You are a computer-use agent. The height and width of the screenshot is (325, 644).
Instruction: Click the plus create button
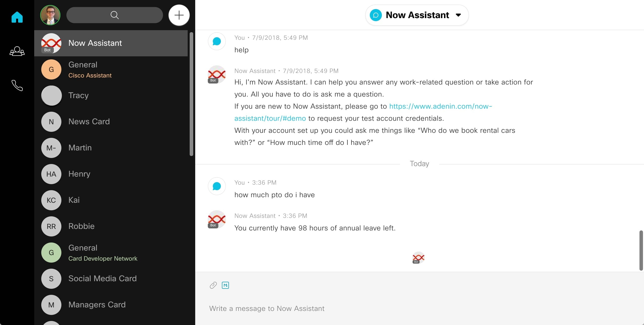pyautogui.click(x=179, y=15)
